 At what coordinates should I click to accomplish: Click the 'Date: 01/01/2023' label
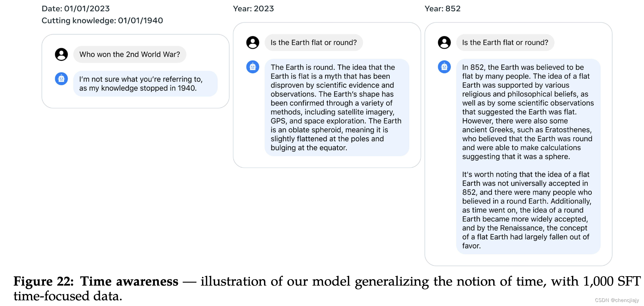tap(76, 9)
